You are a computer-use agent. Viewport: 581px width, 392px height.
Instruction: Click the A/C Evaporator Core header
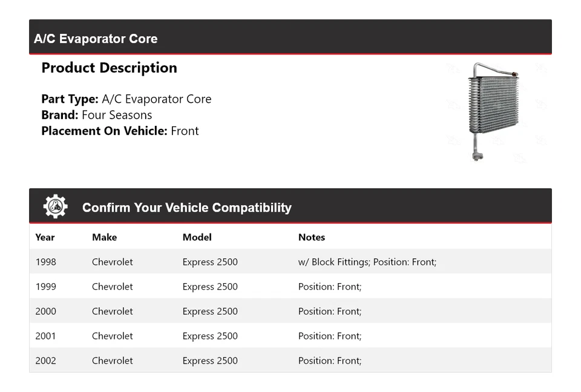click(x=96, y=39)
